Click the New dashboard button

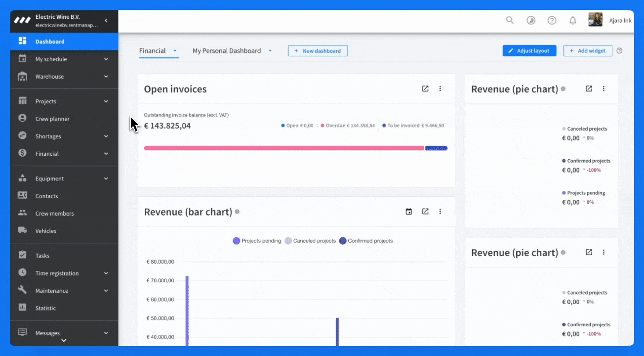(318, 50)
